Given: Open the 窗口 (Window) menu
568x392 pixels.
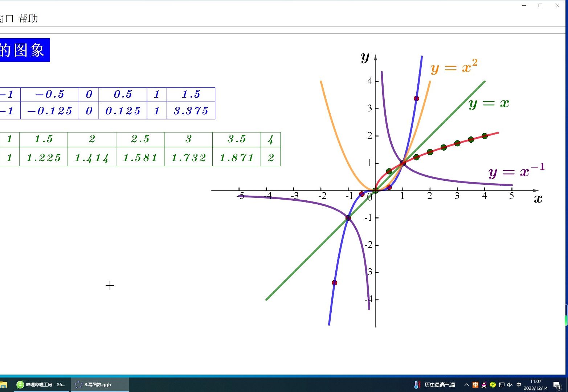Looking at the screenshot, I should (6, 19).
